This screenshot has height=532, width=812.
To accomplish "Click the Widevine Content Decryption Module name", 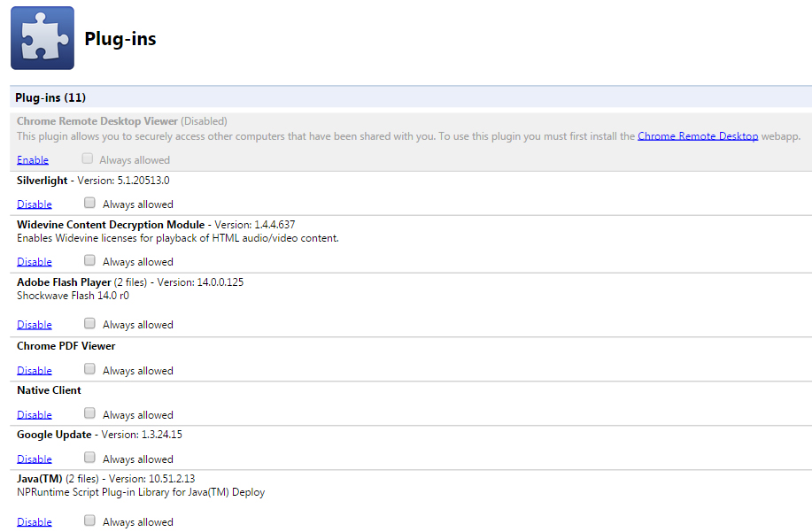I will pyautogui.click(x=111, y=225).
